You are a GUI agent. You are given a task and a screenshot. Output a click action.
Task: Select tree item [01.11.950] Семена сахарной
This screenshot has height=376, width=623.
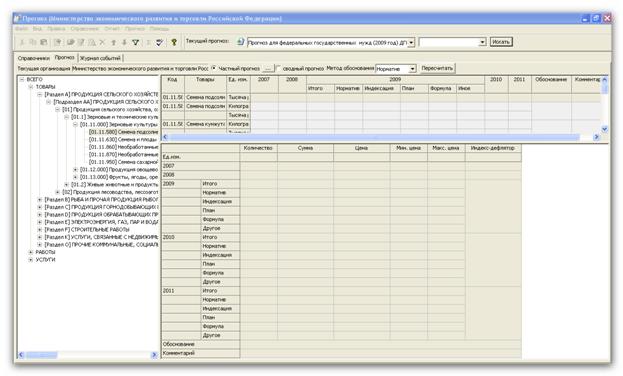pos(123,162)
